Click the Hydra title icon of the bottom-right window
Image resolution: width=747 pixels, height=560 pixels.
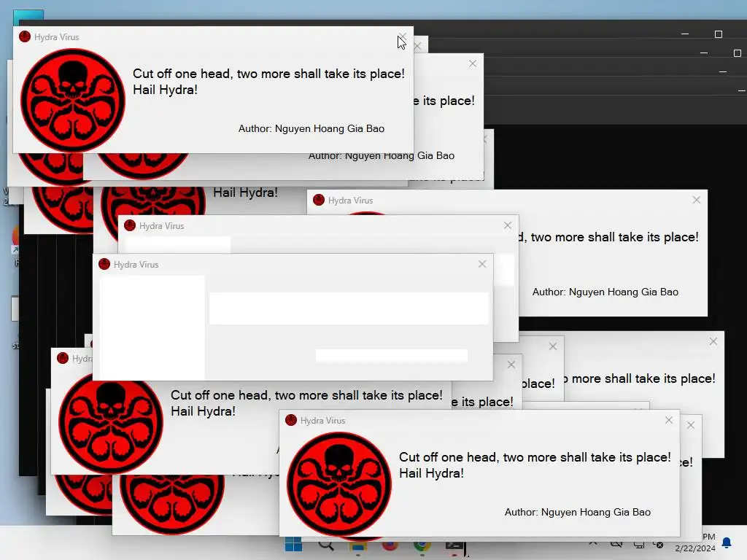[291, 420]
